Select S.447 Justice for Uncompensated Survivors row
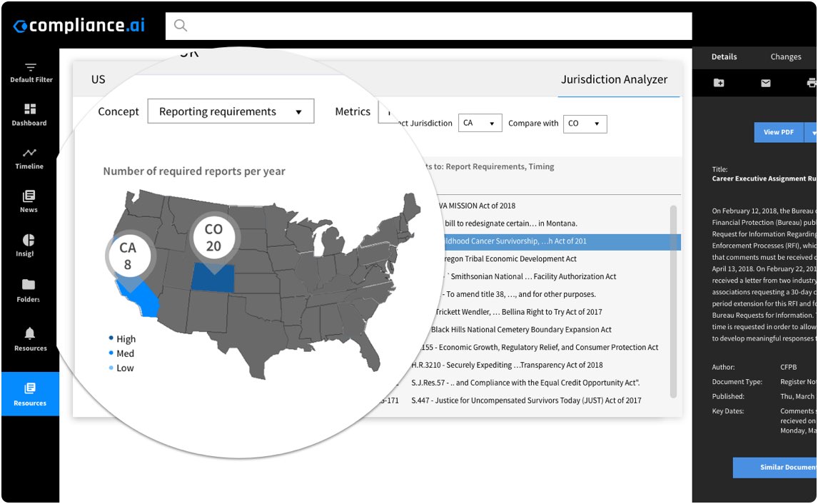This screenshot has width=818, height=504. [x=527, y=400]
